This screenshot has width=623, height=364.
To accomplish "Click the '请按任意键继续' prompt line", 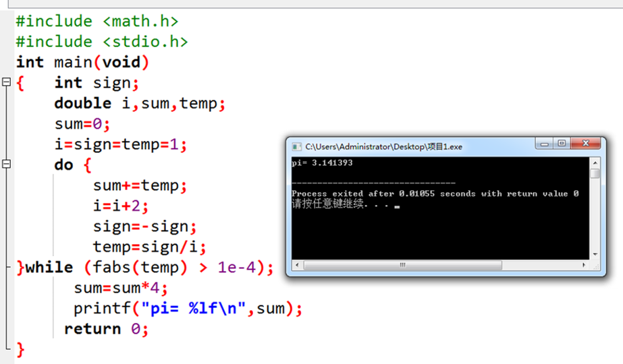I will [x=346, y=204].
